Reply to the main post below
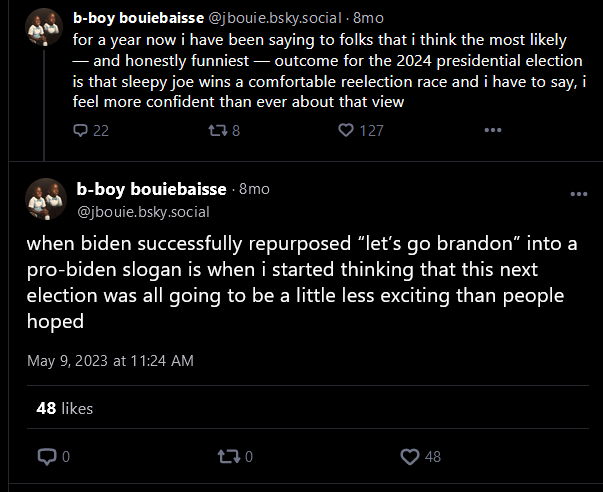Viewport: 603px width, 492px height. point(46,457)
